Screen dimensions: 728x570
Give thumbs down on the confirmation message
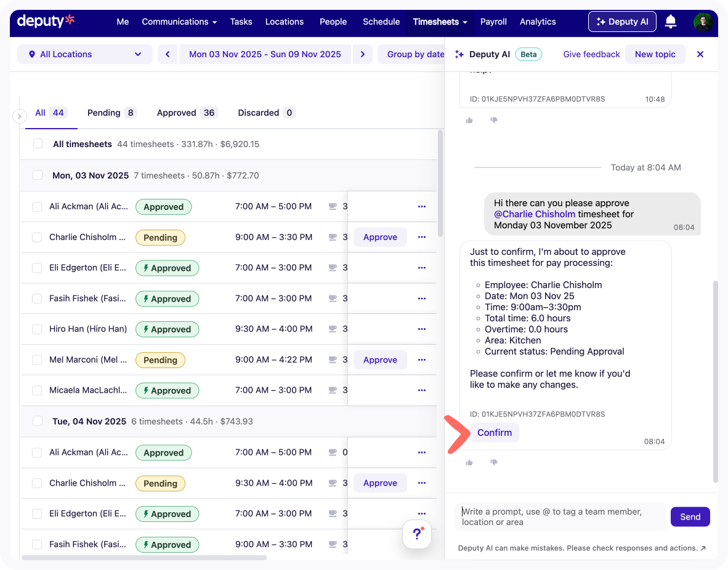[493, 462]
